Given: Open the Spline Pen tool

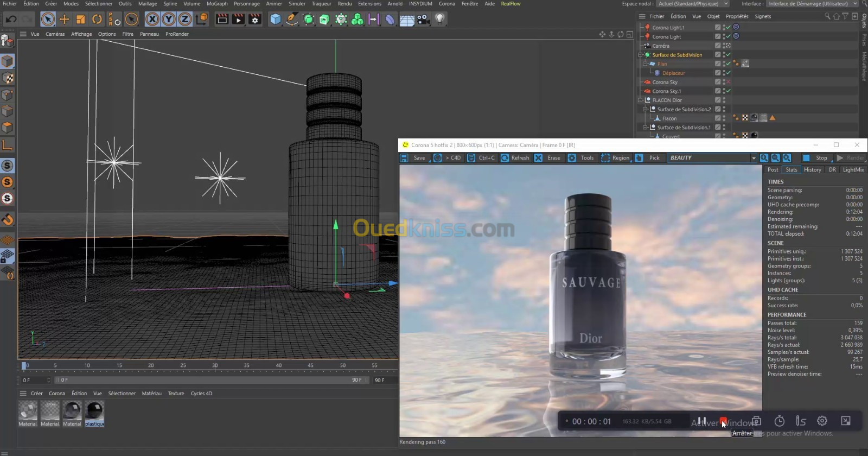Looking at the screenshot, I should [x=292, y=20].
